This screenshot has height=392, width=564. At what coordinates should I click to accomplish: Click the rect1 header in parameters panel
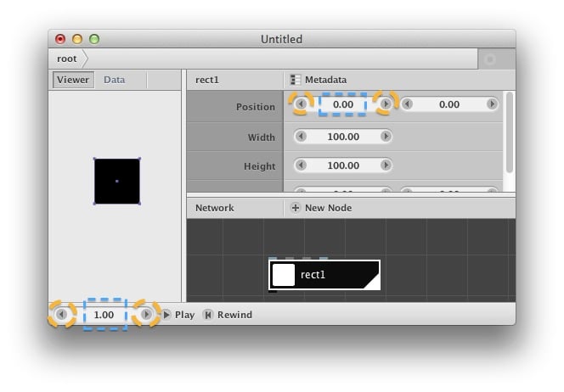(x=207, y=80)
